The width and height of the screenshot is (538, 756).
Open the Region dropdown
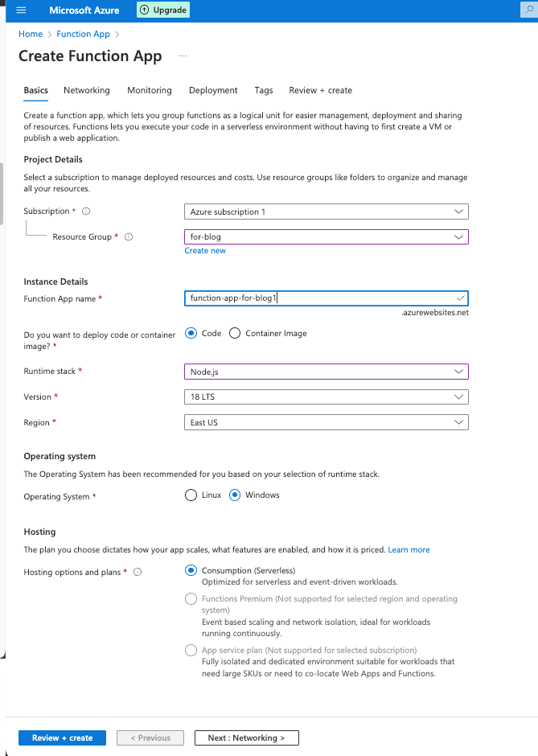(326, 421)
